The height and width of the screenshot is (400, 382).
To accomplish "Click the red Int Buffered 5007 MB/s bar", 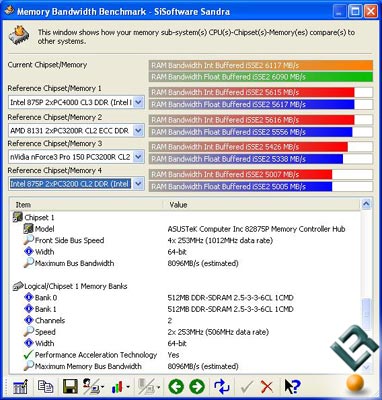I will point(241,174).
